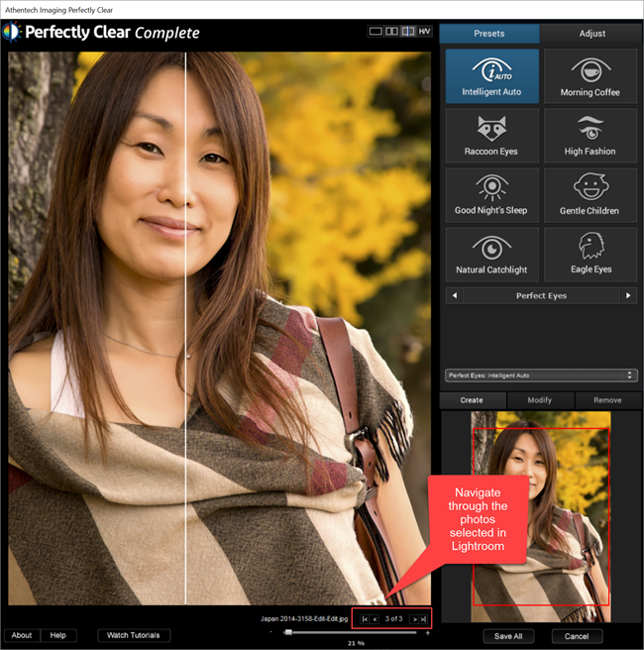Screen dimensions: 644x650
Task: Choose the Natural Catchlight preset
Action: click(491, 255)
